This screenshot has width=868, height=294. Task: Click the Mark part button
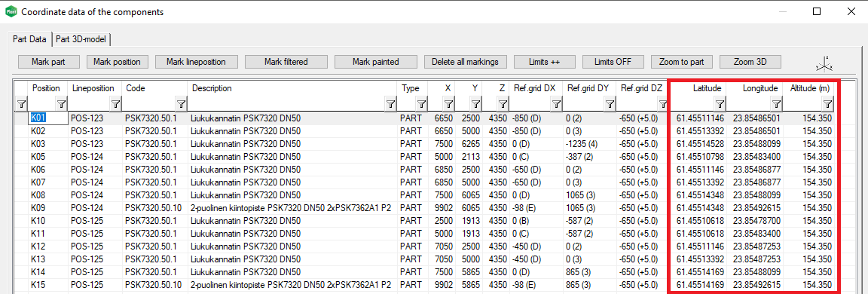point(49,62)
